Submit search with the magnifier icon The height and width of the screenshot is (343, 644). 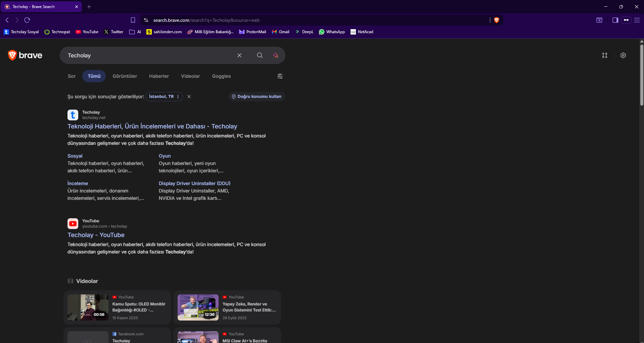coord(260,55)
